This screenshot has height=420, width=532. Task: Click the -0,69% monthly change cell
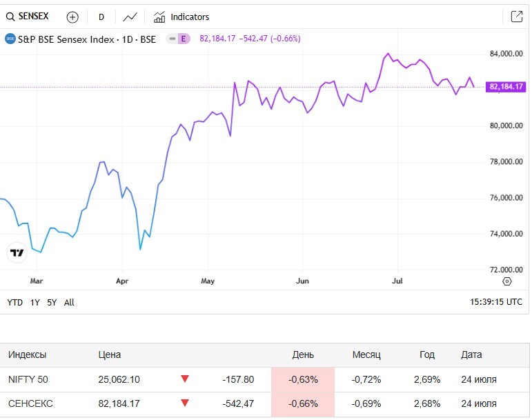pyautogui.click(x=366, y=403)
